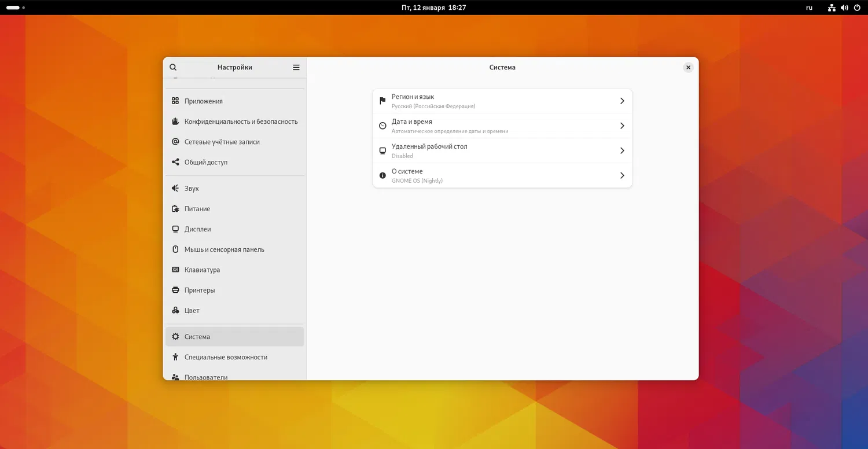Click the hand icon for Конфиденциальность и безопасность

pyautogui.click(x=175, y=121)
